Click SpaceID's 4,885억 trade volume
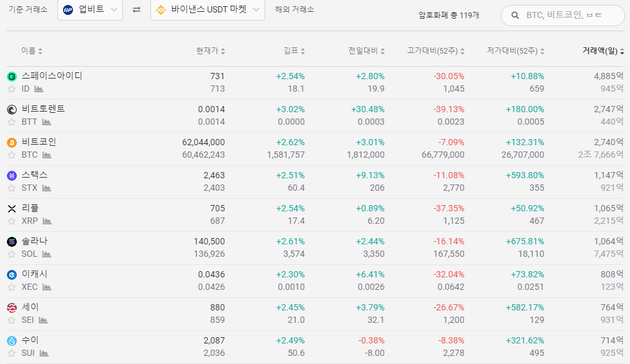Image resolution: width=630 pixels, height=364 pixels. (609, 76)
